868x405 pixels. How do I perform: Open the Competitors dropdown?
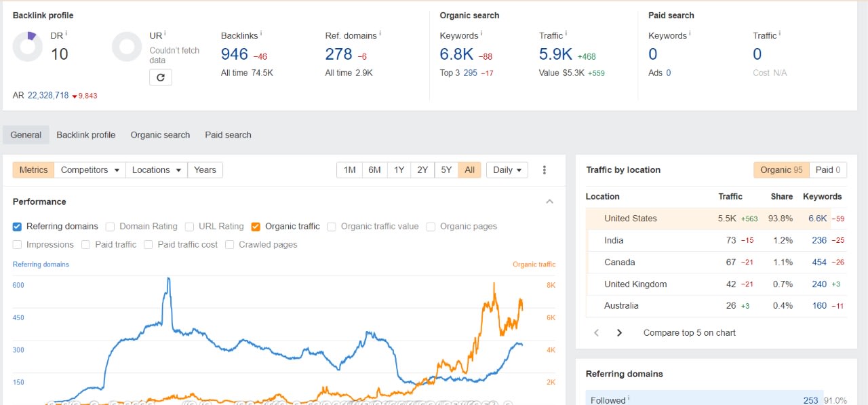tap(90, 170)
